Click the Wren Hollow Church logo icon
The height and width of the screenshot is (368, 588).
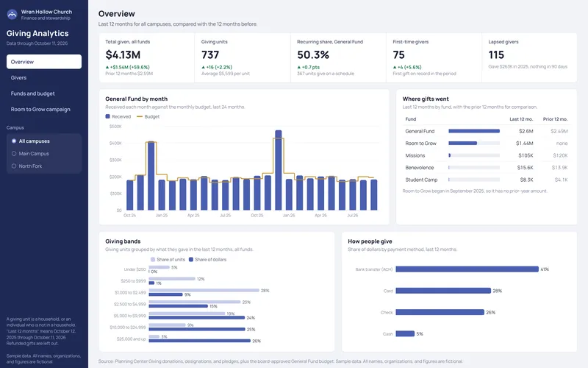point(12,15)
